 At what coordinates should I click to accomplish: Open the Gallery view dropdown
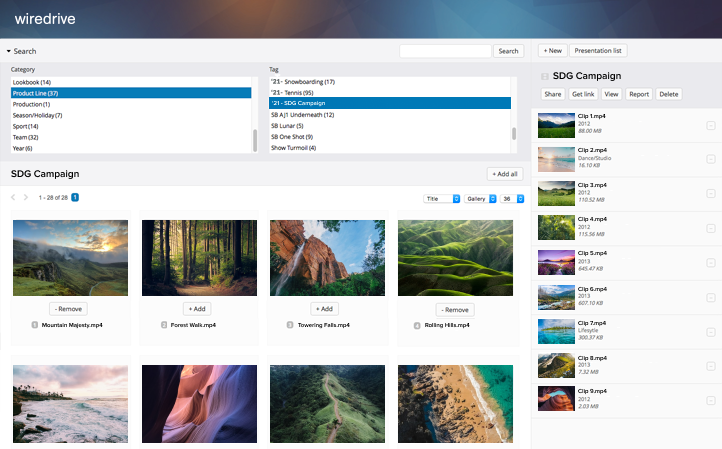(480, 199)
